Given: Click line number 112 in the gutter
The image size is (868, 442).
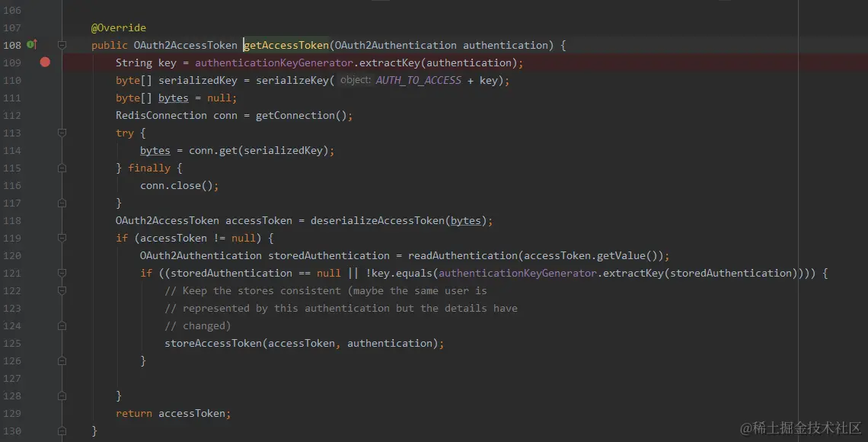Looking at the screenshot, I should click(x=12, y=115).
